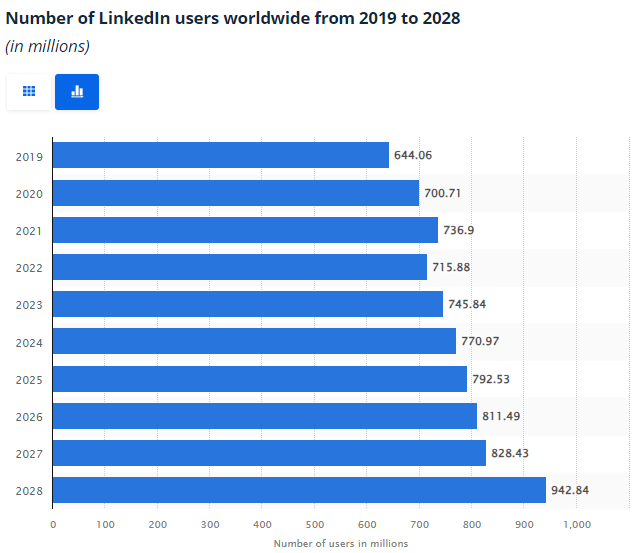Select the 2023 year label
The height and width of the screenshot is (553, 643).
click(x=29, y=305)
